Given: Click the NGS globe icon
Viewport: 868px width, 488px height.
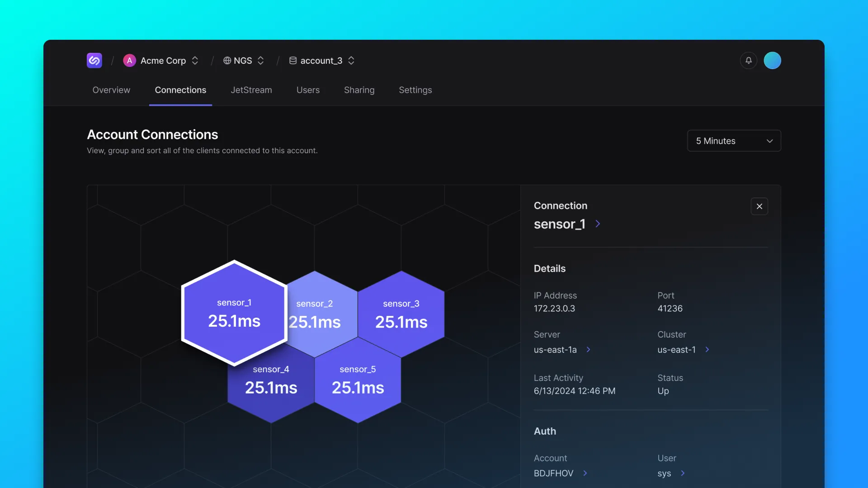Looking at the screenshot, I should pyautogui.click(x=227, y=61).
